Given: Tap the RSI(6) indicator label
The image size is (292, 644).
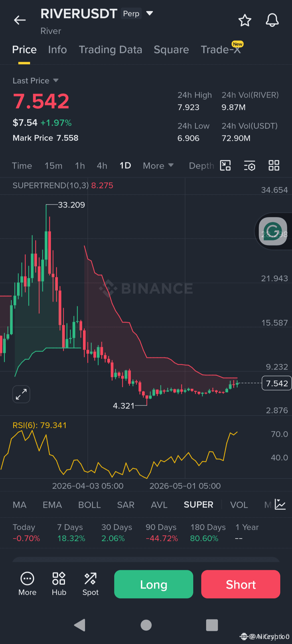Looking at the screenshot, I should 40,425.
